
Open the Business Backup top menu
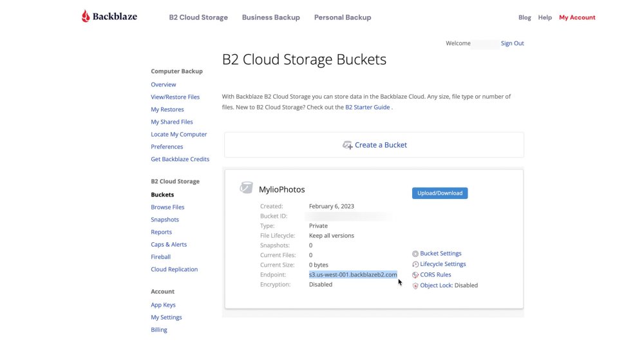click(270, 17)
